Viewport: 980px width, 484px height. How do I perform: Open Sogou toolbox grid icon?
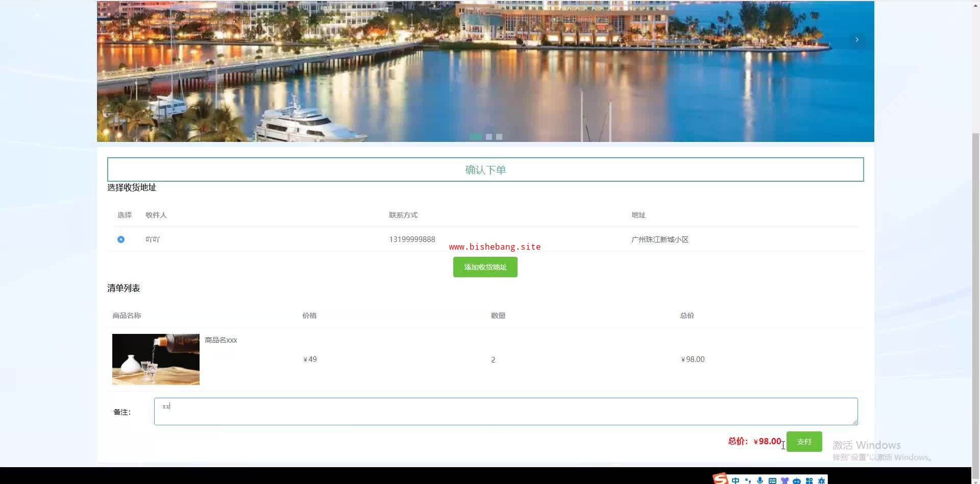[x=809, y=480]
